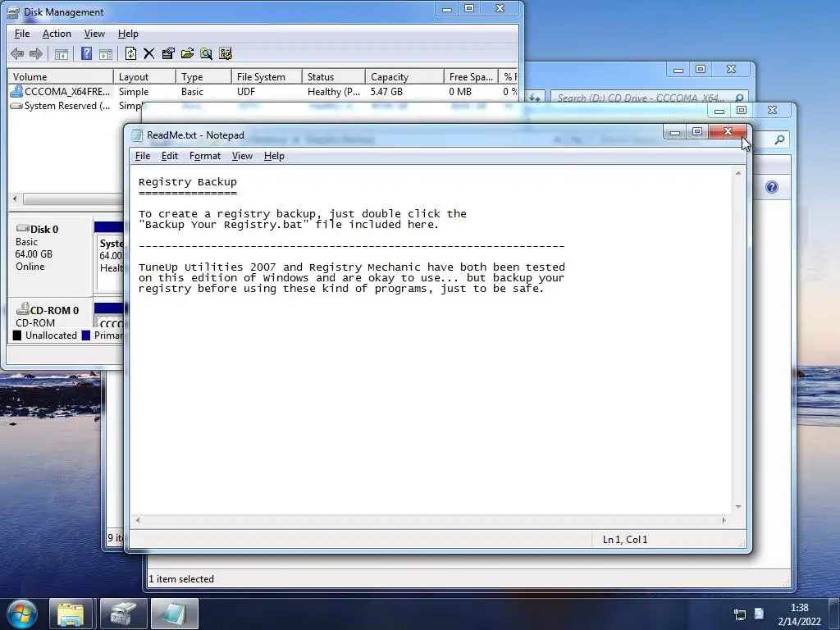Open the Windows Start button
This screenshot has height=630, width=840.
[x=22, y=614]
